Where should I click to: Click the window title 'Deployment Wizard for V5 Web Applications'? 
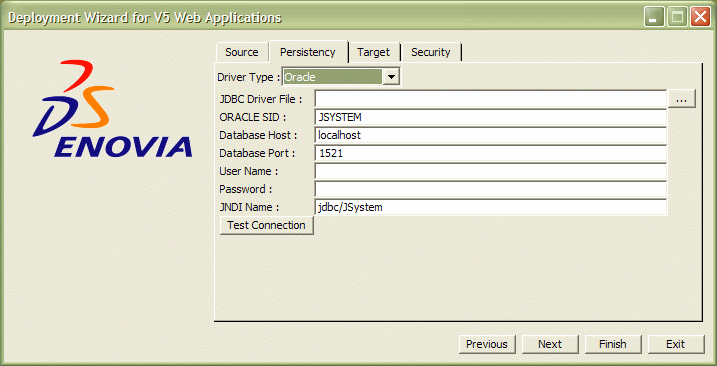pos(144,18)
